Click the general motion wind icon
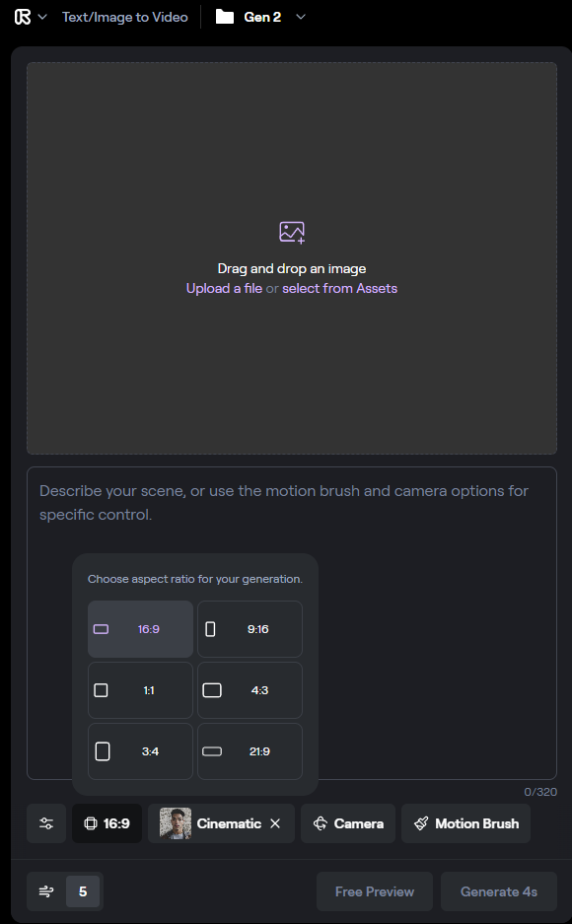The width and height of the screenshot is (572, 924). coord(46,891)
